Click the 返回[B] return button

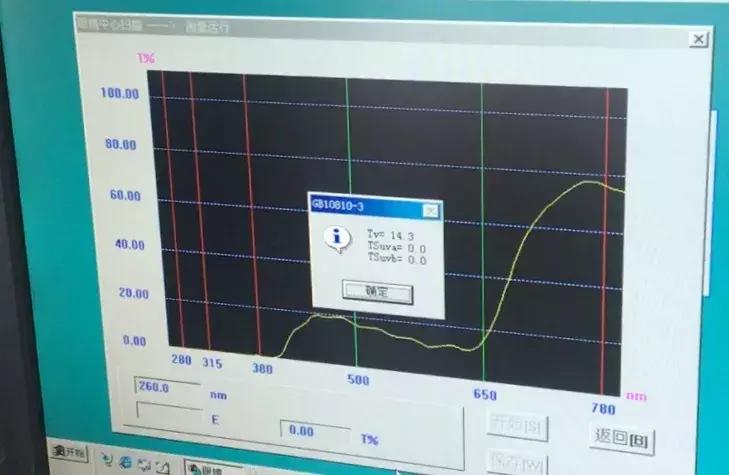click(x=621, y=438)
